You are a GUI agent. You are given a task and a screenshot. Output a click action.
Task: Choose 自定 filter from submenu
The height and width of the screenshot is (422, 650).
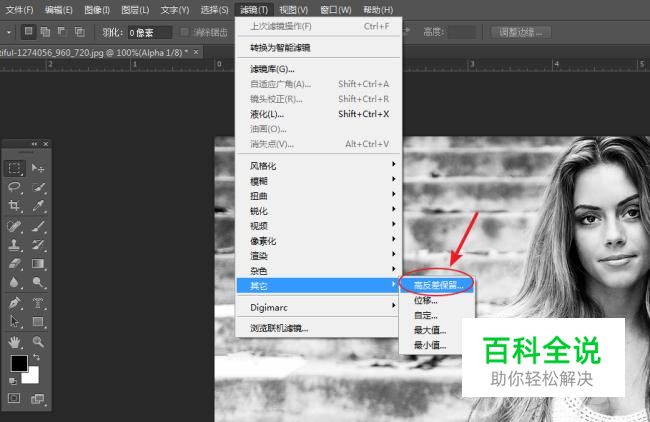pyautogui.click(x=437, y=315)
